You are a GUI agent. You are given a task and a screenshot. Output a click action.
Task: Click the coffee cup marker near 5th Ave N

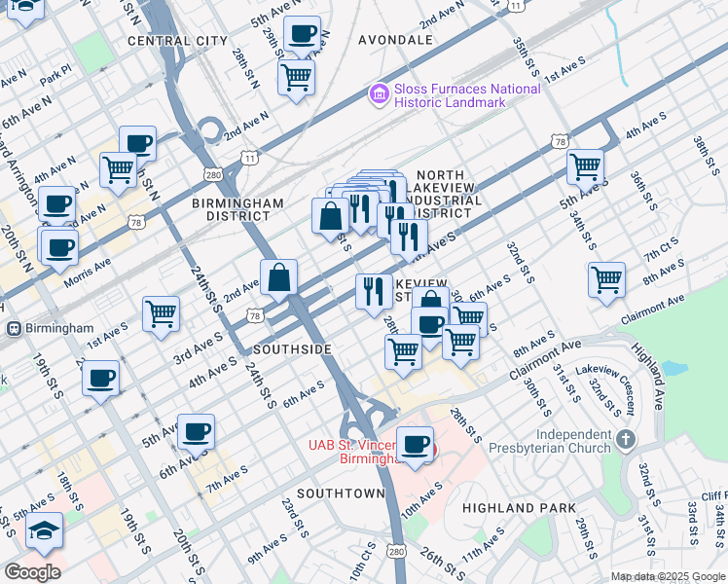click(x=302, y=35)
